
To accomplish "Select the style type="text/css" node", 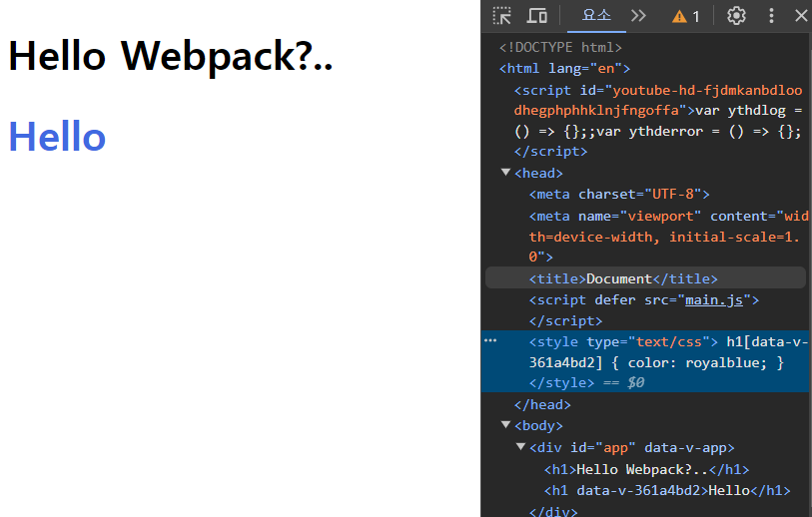I will [645, 361].
